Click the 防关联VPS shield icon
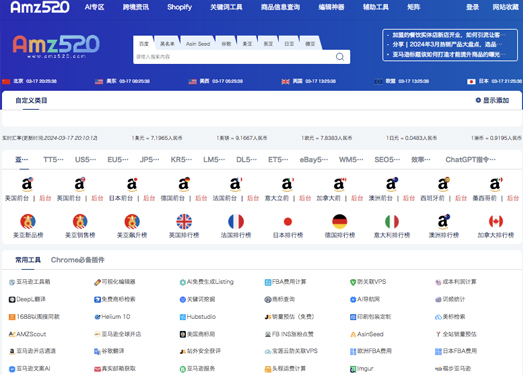Image resolution: width=523 pixels, height=375 pixels. click(353, 282)
